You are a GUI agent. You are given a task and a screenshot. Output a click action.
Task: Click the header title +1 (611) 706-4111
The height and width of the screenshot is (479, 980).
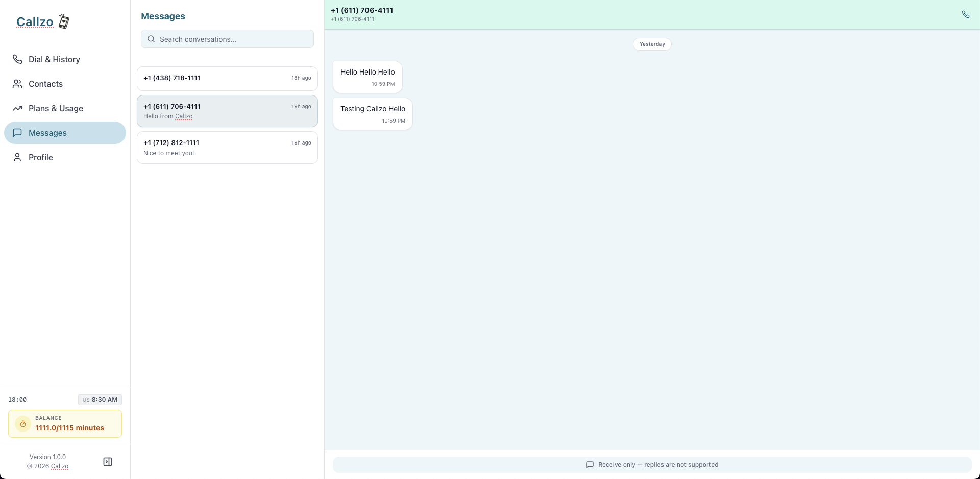[x=362, y=10]
